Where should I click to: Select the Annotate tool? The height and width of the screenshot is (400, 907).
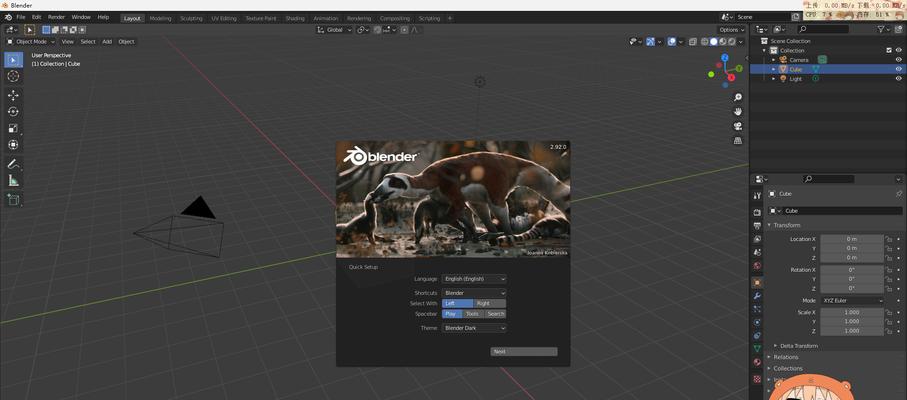(x=13, y=164)
